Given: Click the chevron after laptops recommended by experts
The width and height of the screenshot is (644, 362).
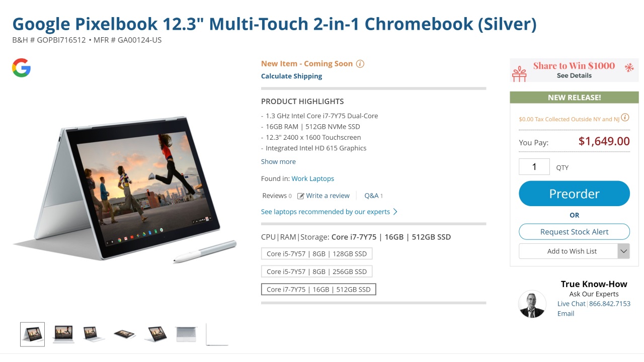Looking at the screenshot, I should point(395,212).
